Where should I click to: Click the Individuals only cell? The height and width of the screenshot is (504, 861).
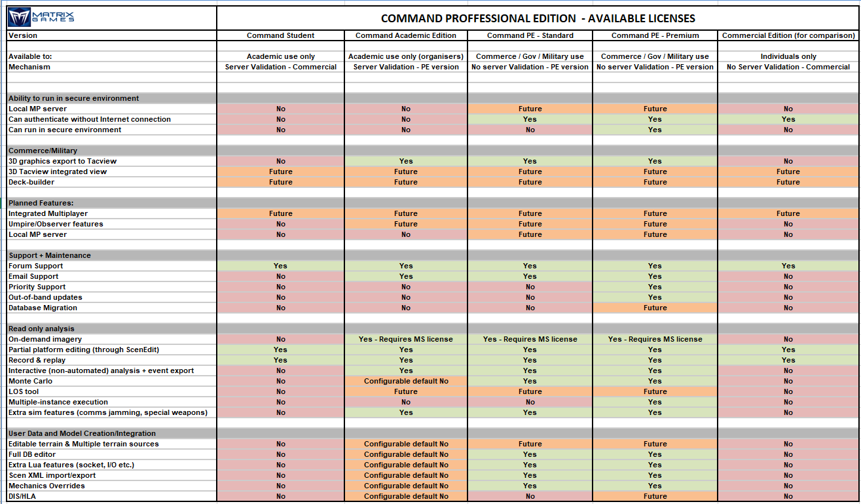pyautogui.click(x=788, y=56)
